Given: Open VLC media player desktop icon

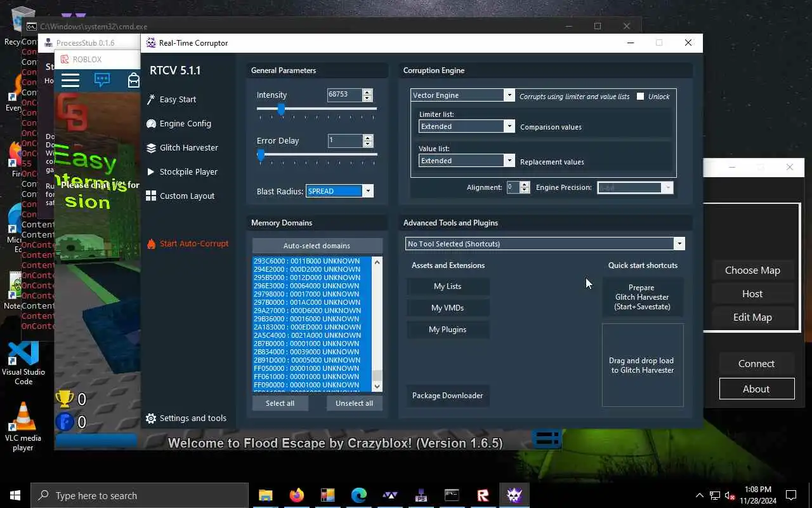Looking at the screenshot, I should click(23, 427).
